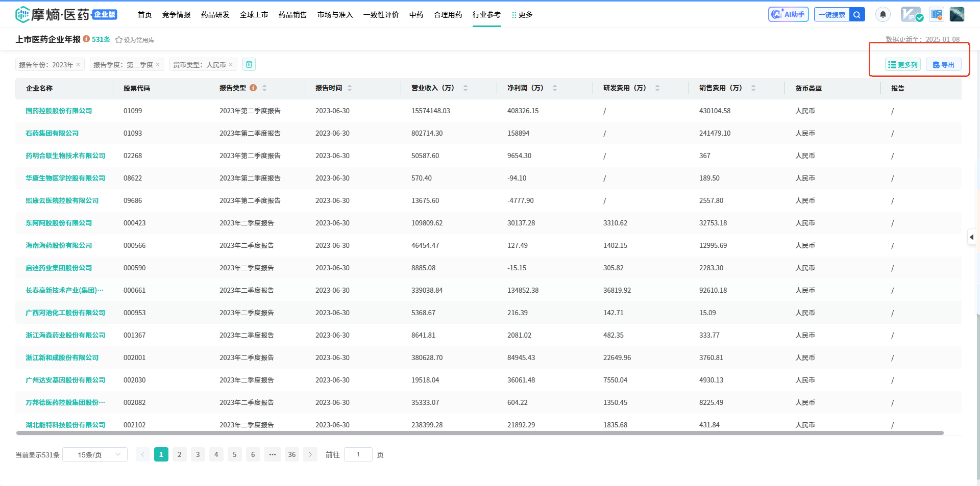The image size is (980, 486).
Task: Open the help manual book icon
Action: (x=937, y=14)
